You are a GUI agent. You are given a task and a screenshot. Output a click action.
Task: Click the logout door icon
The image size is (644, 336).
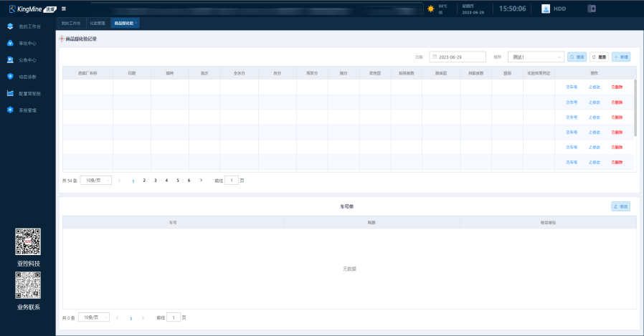click(x=592, y=9)
